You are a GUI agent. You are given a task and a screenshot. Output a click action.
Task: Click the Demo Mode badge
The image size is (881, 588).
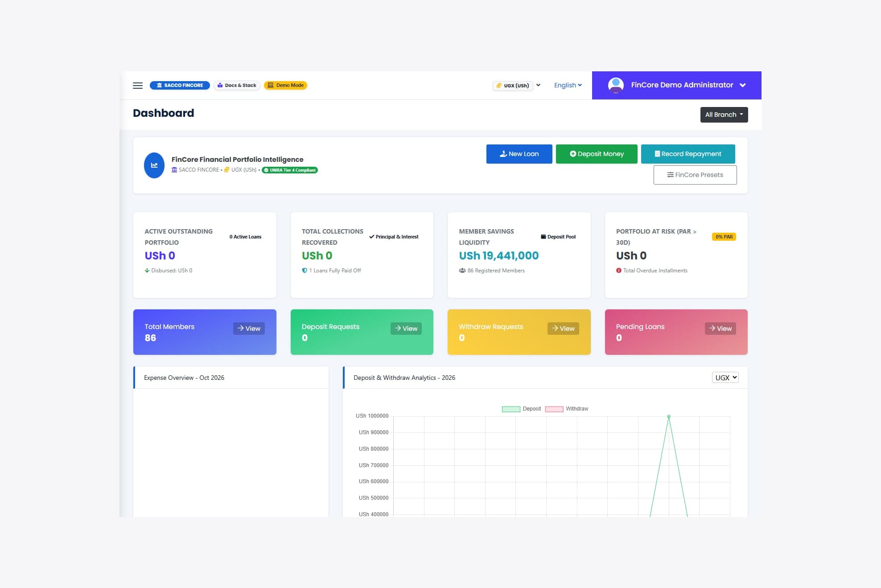pyautogui.click(x=285, y=85)
